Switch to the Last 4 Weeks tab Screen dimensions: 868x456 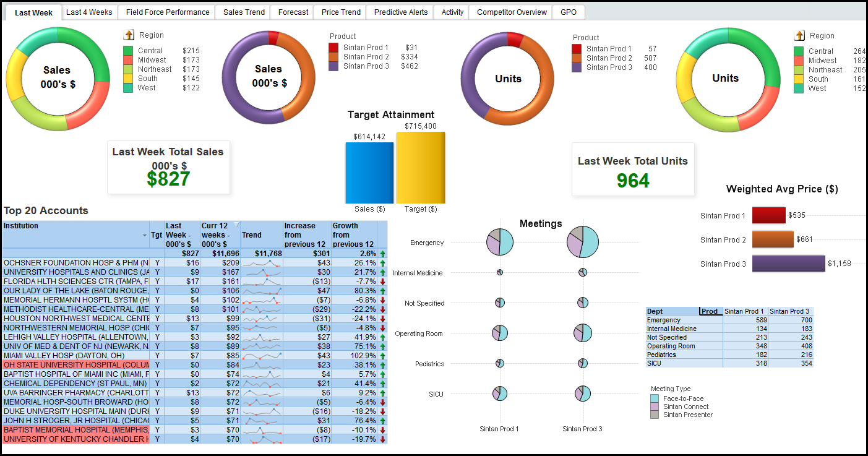pyautogui.click(x=89, y=12)
